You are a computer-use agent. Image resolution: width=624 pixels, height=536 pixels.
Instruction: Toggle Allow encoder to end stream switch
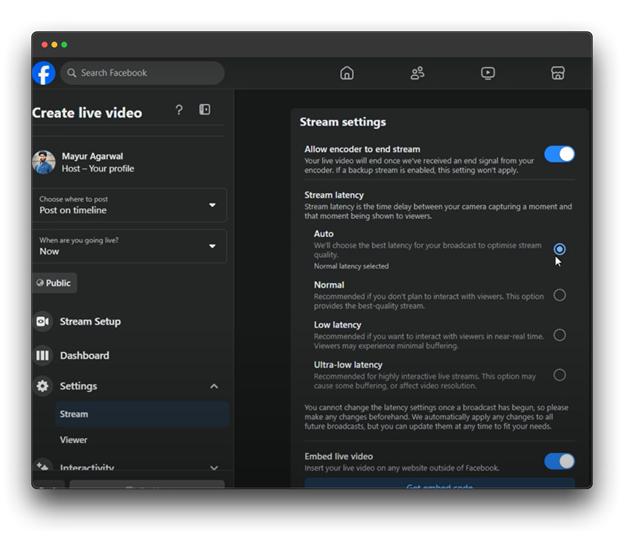click(559, 154)
